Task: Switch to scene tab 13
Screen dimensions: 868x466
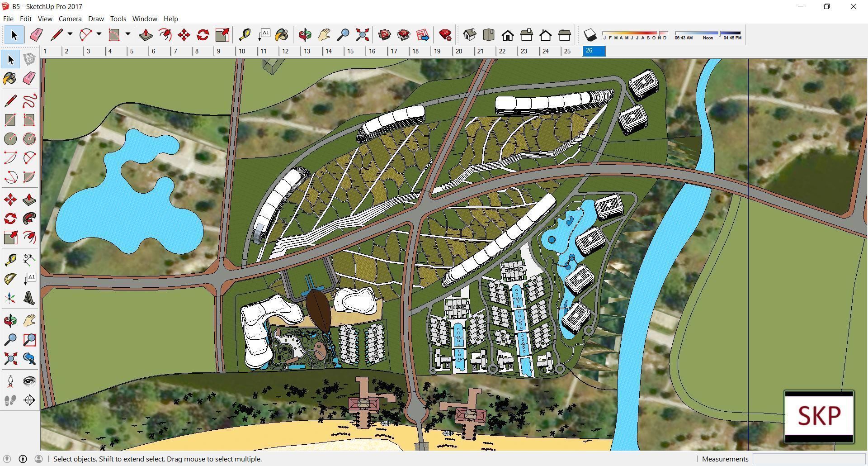Action: (312, 51)
